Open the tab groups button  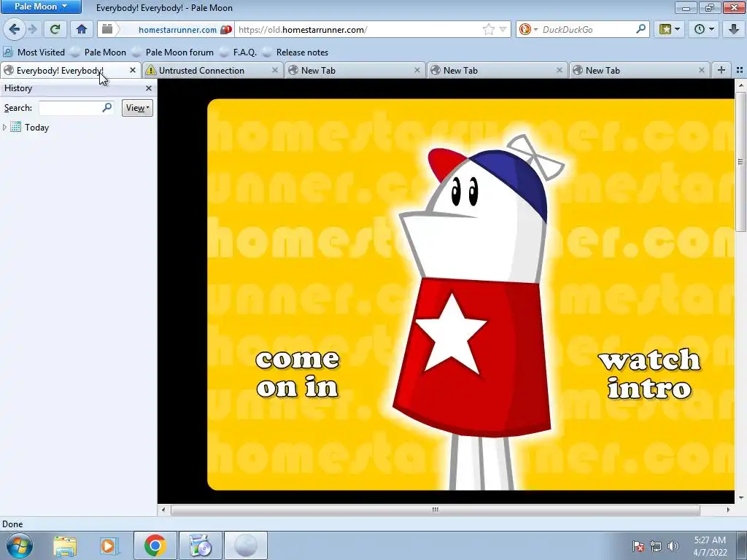(x=740, y=70)
